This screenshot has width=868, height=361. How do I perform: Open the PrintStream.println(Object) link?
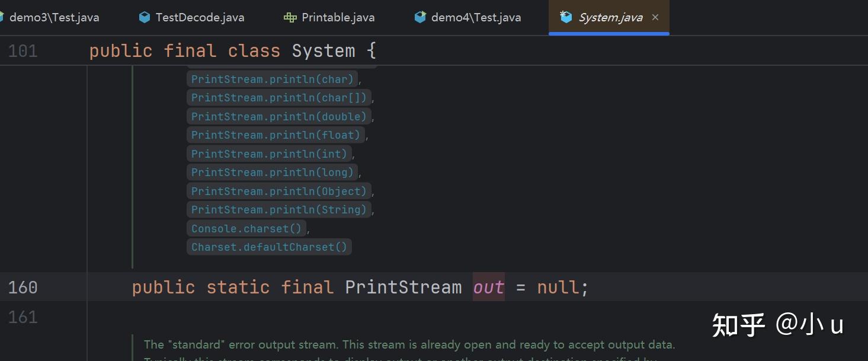[x=279, y=191]
